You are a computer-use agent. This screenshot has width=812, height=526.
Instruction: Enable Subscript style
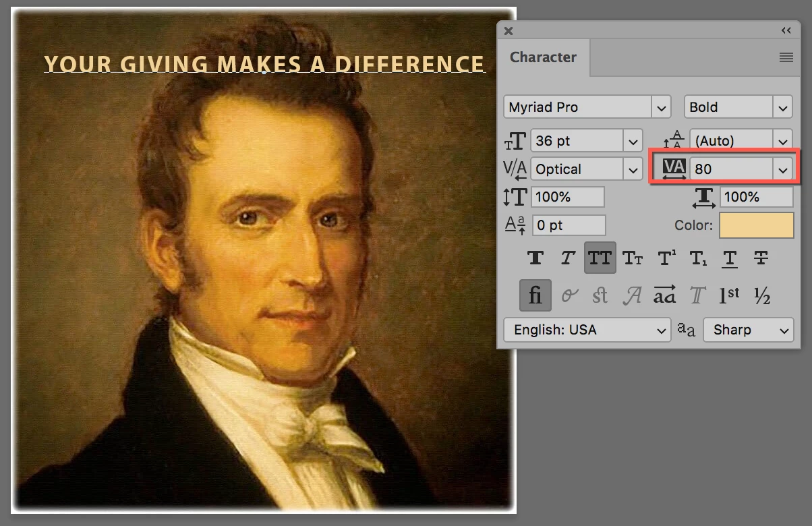[697, 258]
